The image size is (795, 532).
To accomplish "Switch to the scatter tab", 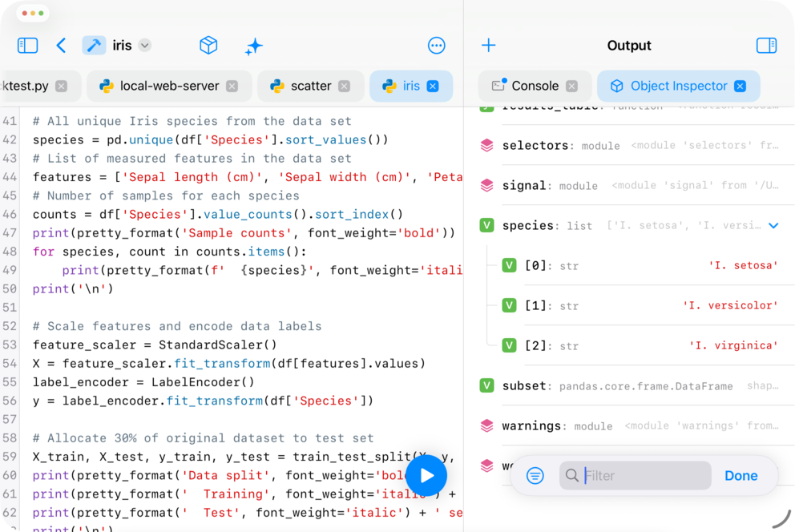I will coord(311,87).
